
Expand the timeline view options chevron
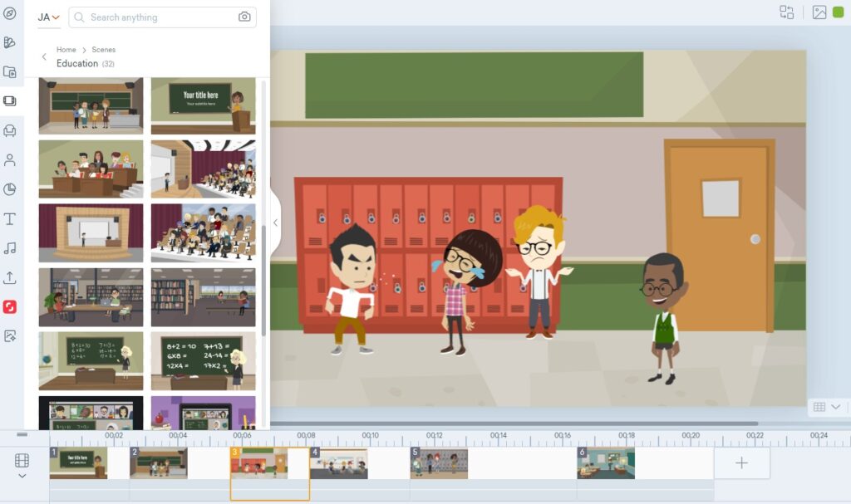coord(22,476)
